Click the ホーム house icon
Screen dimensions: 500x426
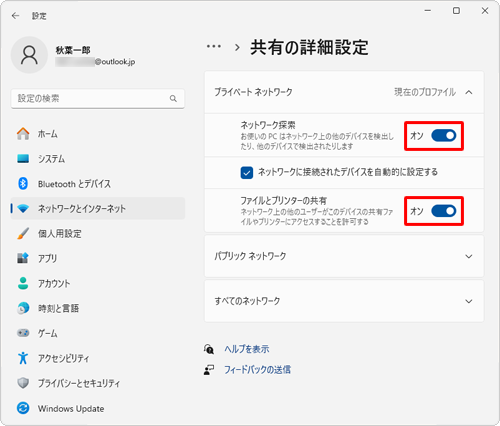click(x=23, y=134)
